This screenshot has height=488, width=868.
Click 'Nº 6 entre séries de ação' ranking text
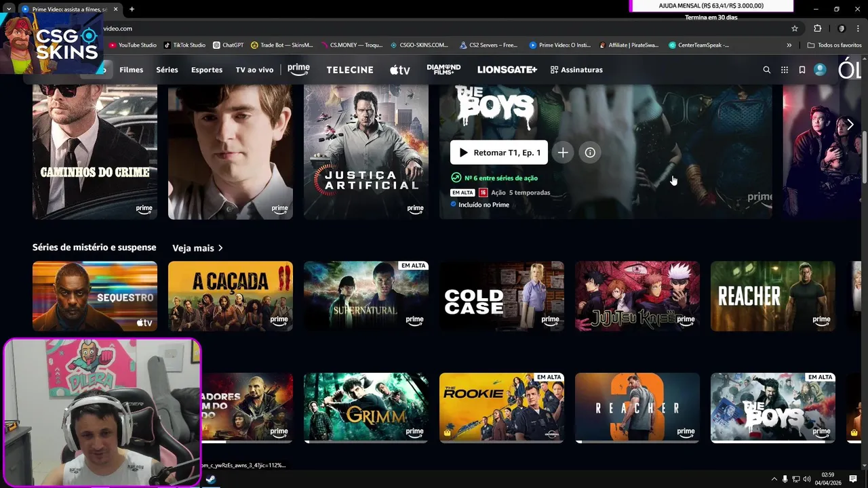[x=501, y=178]
